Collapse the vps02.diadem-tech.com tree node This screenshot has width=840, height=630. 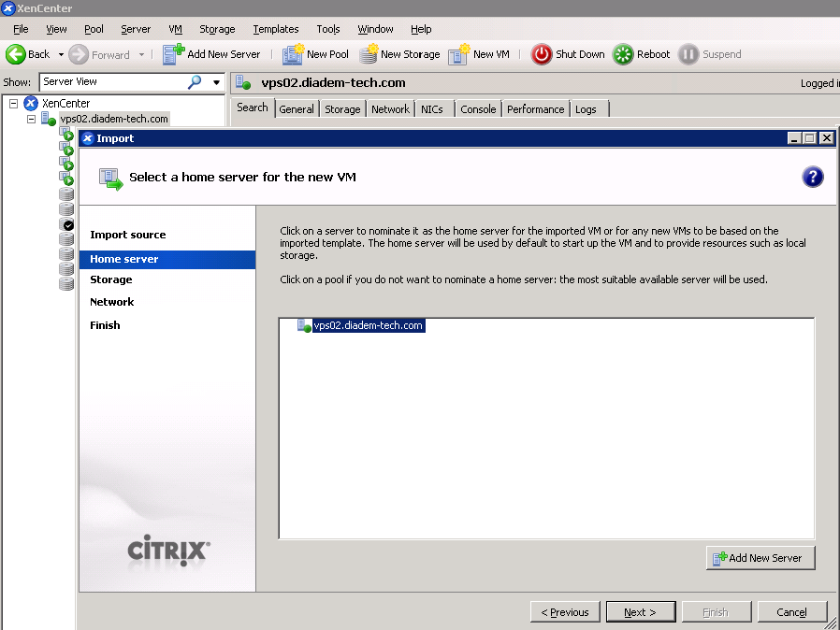32,119
